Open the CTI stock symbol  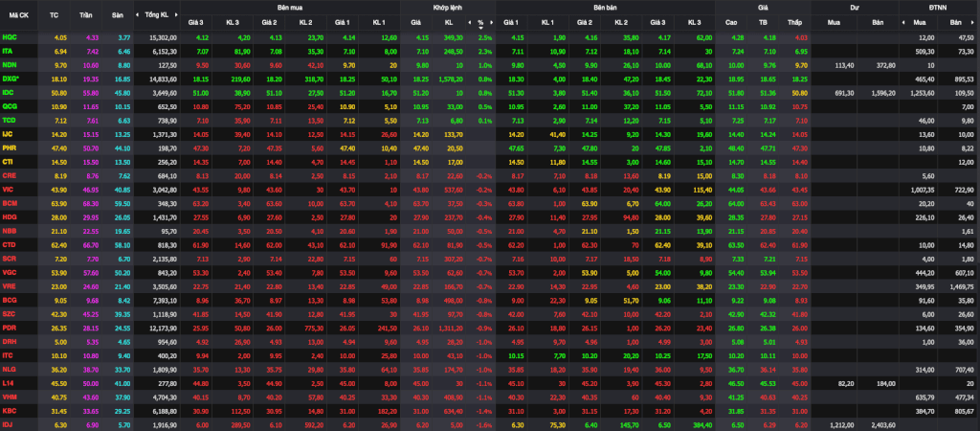[x=8, y=162]
